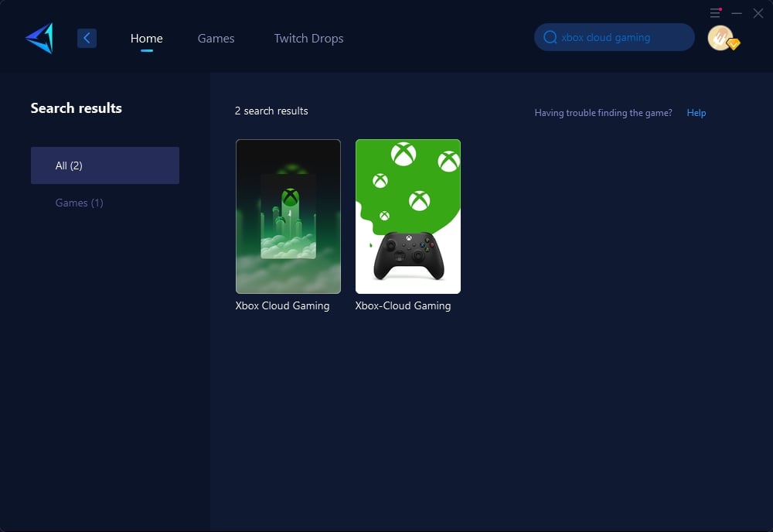The height and width of the screenshot is (532, 773).
Task: Switch to the Home tab
Action: (146, 39)
